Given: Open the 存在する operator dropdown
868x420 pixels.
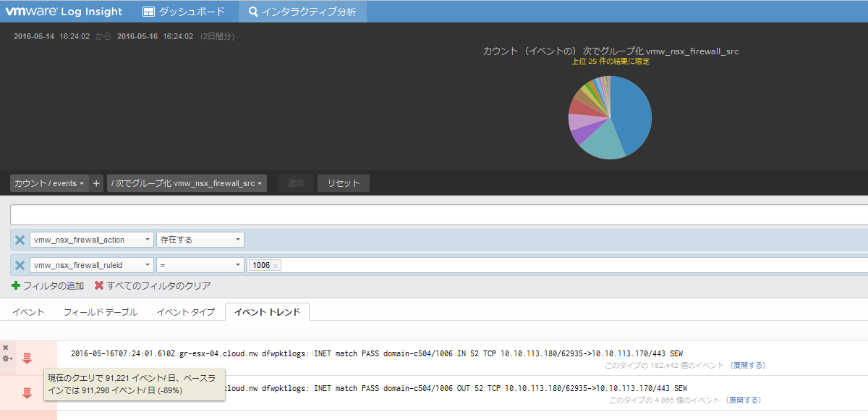Looking at the screenshot, I should coord(200,240).
